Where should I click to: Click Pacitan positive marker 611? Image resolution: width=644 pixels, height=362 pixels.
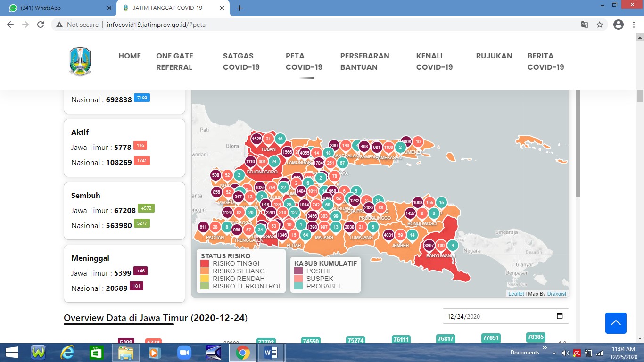point(203,227)
